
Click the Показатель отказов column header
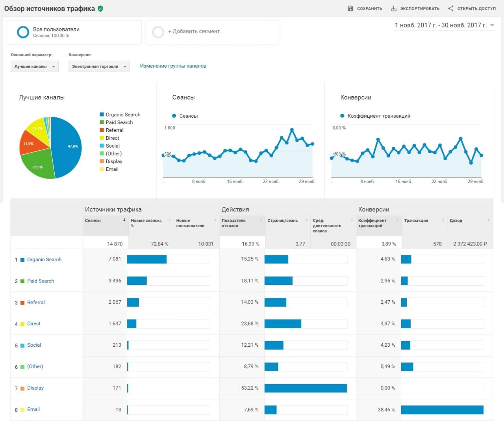[233, 223]
